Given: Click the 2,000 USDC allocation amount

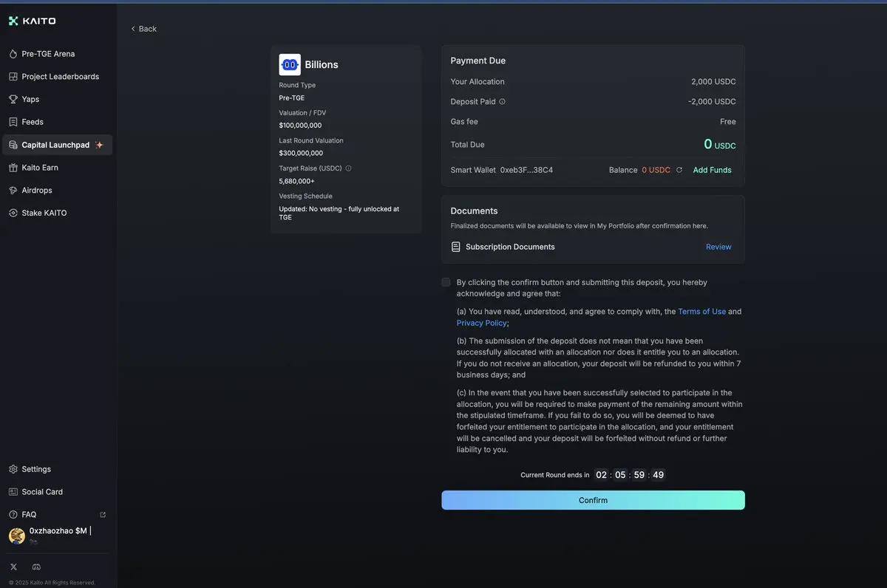Looking at the screenshot, I should 713,82.
